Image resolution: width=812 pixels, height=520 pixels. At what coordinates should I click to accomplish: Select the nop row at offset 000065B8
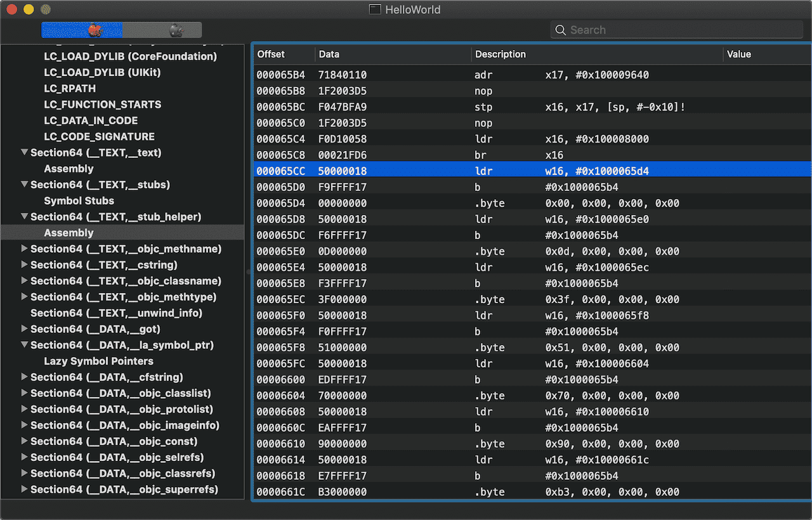coord(532,91)
